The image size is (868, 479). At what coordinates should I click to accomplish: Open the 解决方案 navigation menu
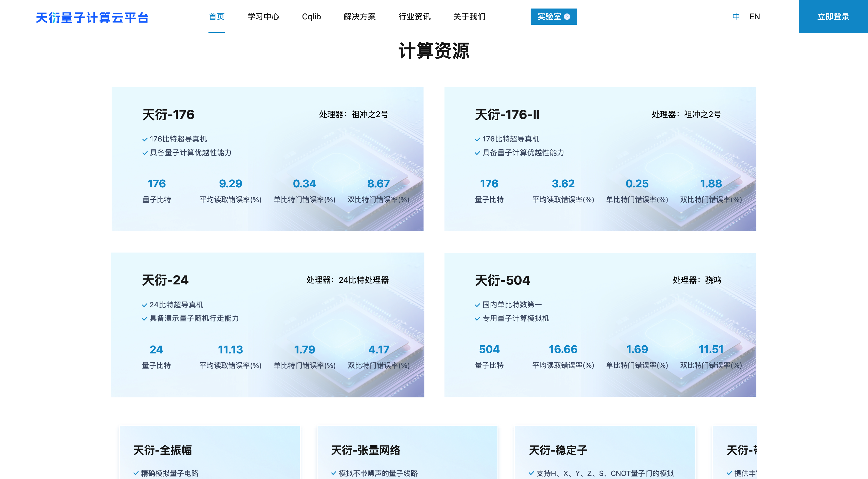coord(360,17)
